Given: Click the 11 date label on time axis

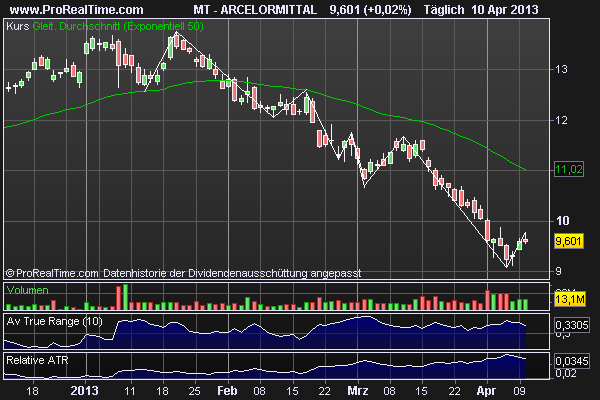Looking at the screenshot, I should pos(130,391).
